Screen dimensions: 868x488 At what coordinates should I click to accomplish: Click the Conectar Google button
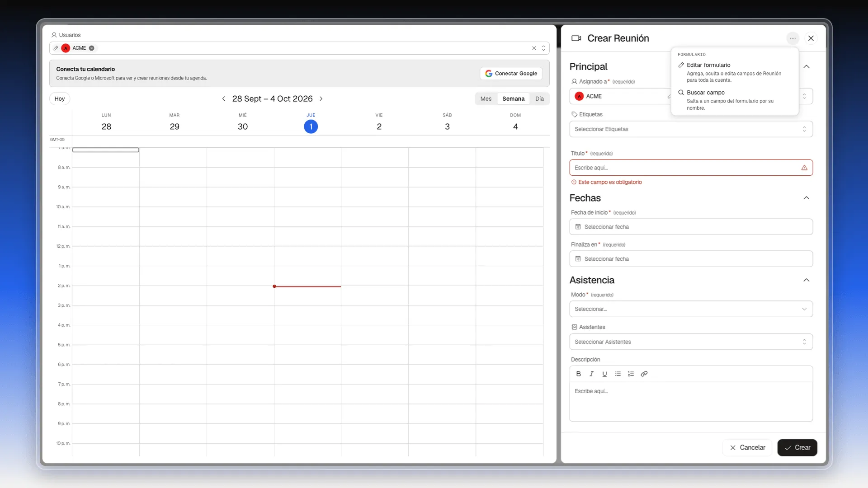[x=511, y=73]
